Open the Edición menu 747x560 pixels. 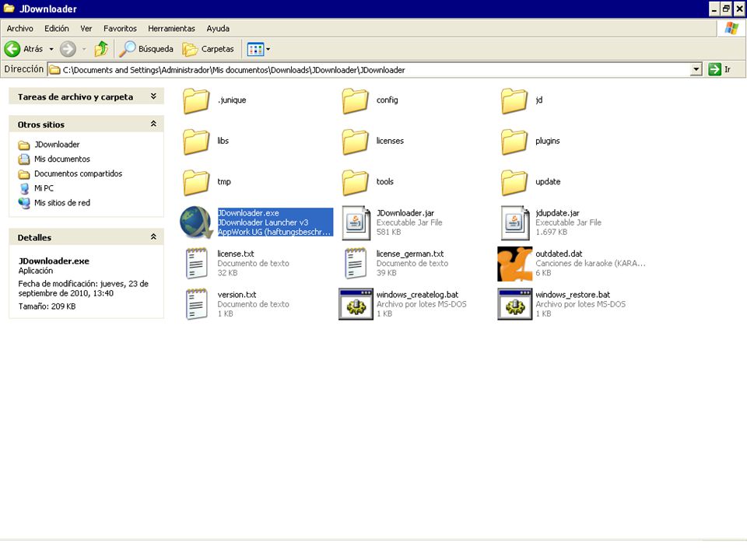pos(57,29)
